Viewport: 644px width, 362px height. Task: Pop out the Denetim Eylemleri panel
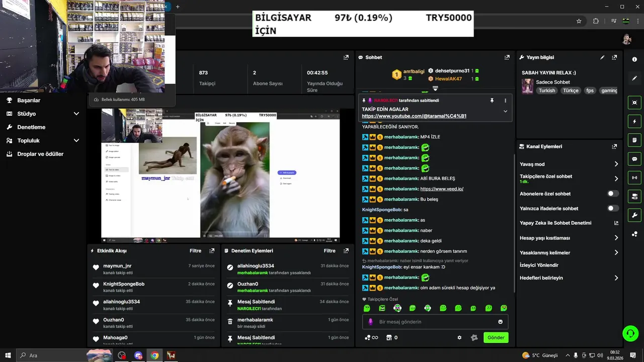click(x=346, y=251)
